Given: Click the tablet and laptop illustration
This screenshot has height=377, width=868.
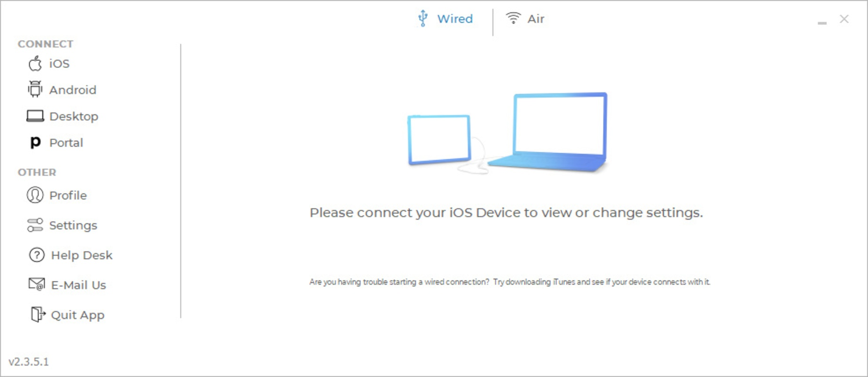Looking at the screenshot, I should click(507, 133).
